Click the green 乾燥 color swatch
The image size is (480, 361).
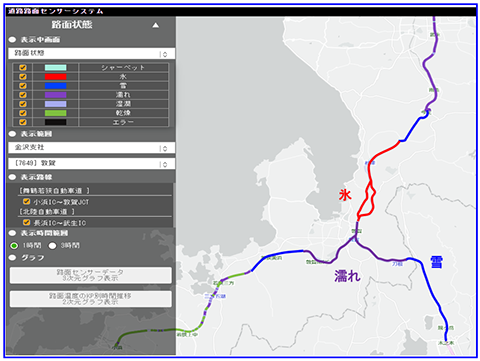pos(56,113)
